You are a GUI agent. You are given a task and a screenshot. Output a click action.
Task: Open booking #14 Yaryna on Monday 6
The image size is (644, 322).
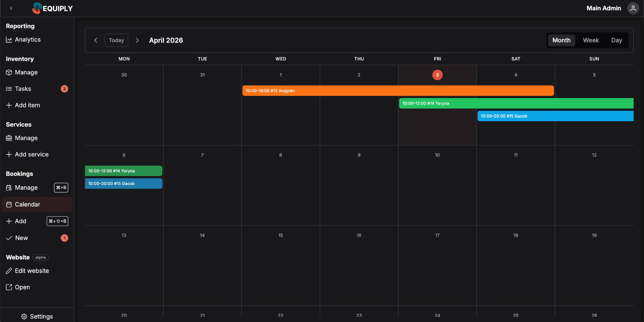coord(124,171)
